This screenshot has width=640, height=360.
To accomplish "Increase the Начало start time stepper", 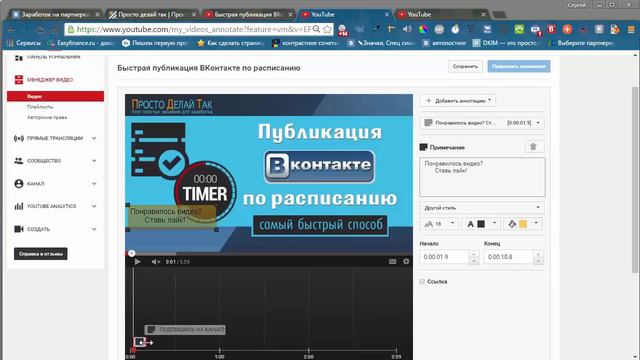I will 474,254.
